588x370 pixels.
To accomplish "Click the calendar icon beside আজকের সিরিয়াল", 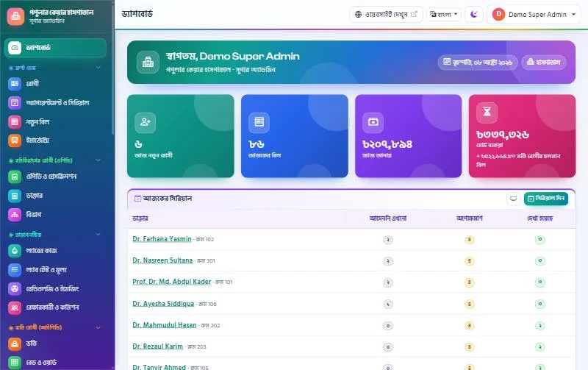I will click(x=137, y=198).
